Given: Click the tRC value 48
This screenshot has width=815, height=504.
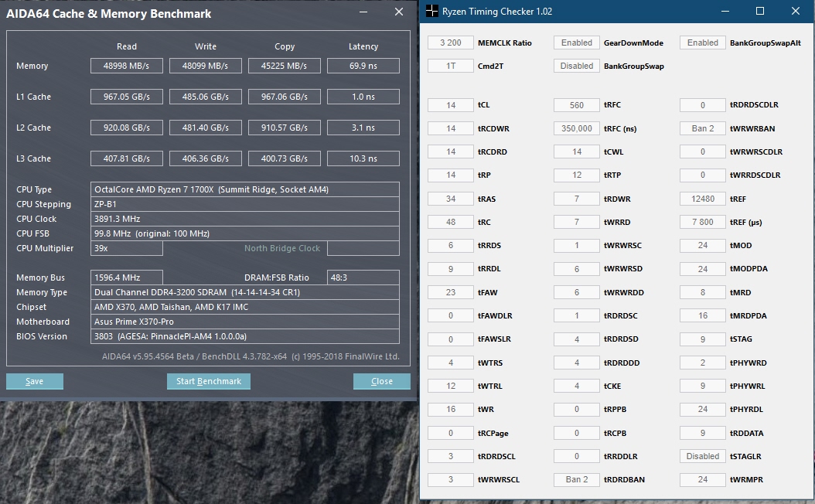Looking at the screenshot, I should pyautogui.click(x=451, y=222).
